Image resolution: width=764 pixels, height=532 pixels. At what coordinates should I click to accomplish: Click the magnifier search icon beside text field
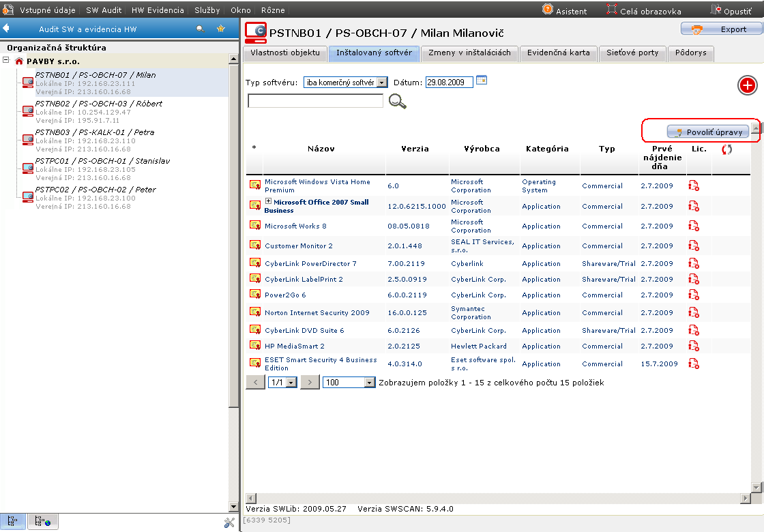click(397, 102)
